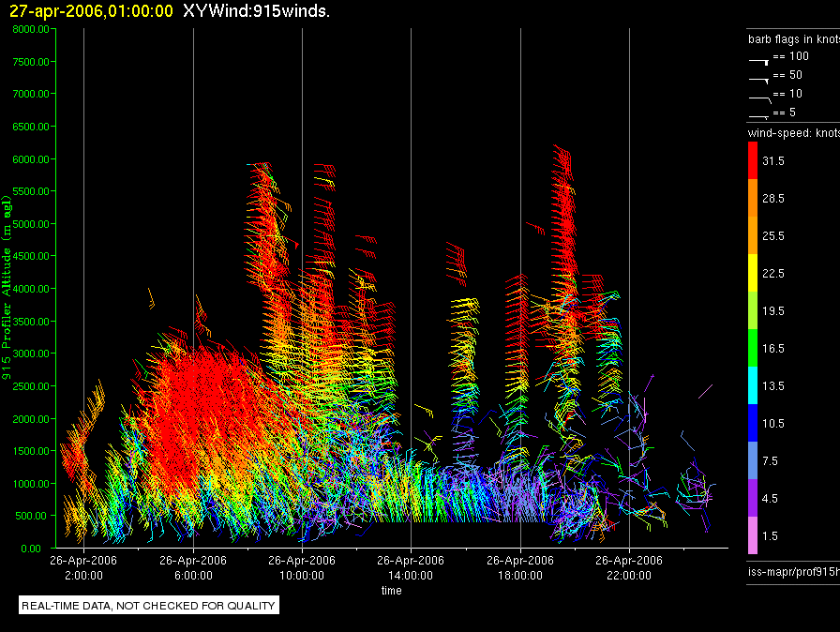The image size is (840, 632).
Task: Click the '== 10' barb legend value
Action: pyautogui.click(x=787, y=93)
